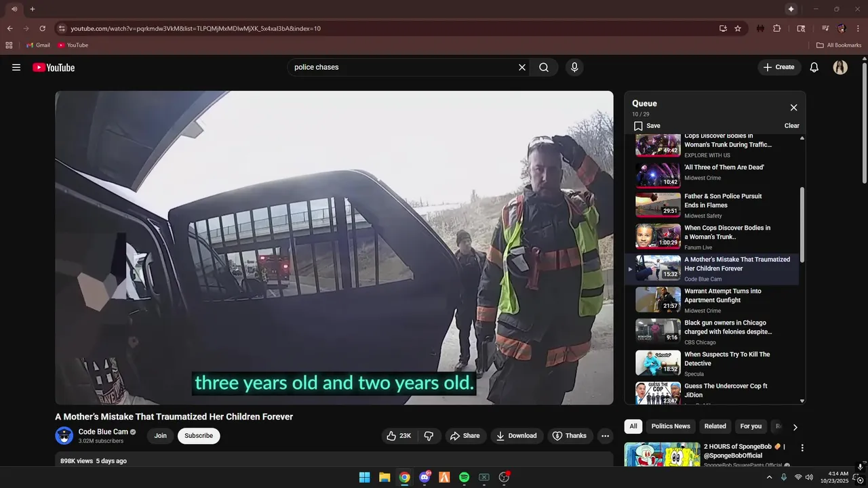Open the media controls music-note icon
The width and height of the screenshot is (868, 488).
pos(825,28)
